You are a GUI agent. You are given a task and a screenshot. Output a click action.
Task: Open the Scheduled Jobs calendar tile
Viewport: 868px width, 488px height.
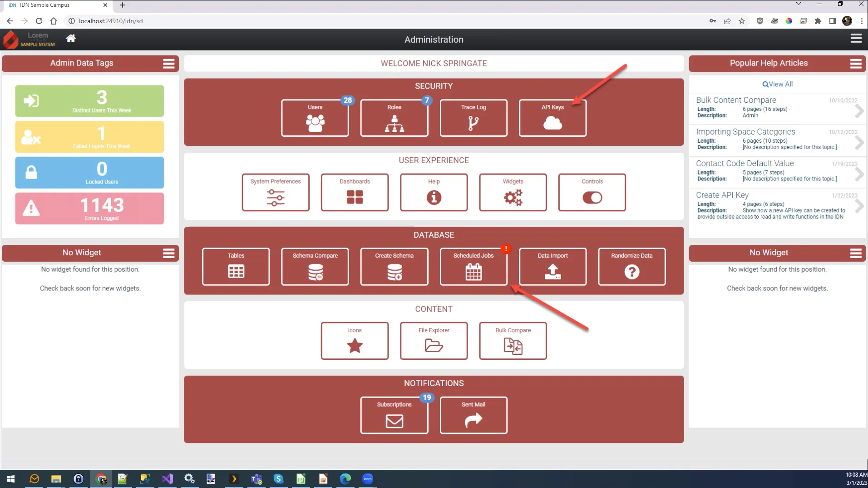[x=473, y=267]
